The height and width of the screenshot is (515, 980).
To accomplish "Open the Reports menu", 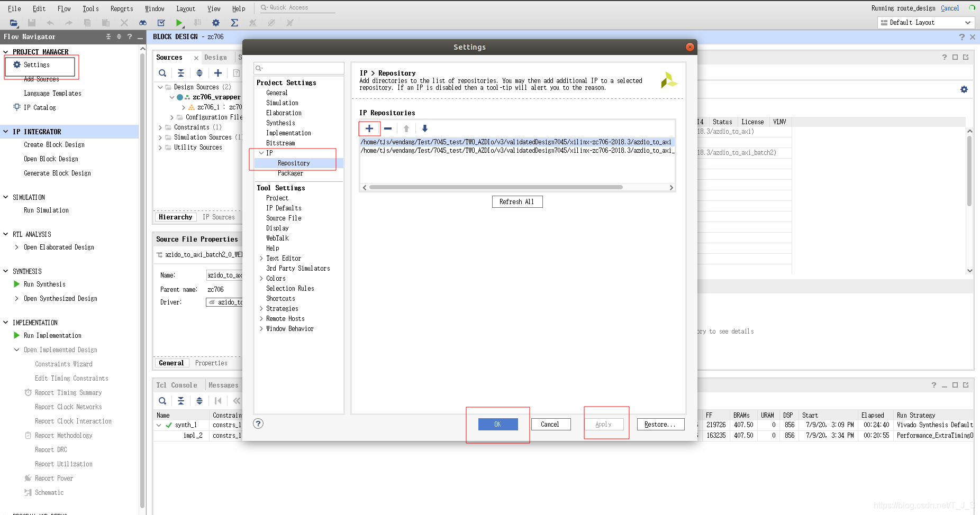I will click(122, 8).
